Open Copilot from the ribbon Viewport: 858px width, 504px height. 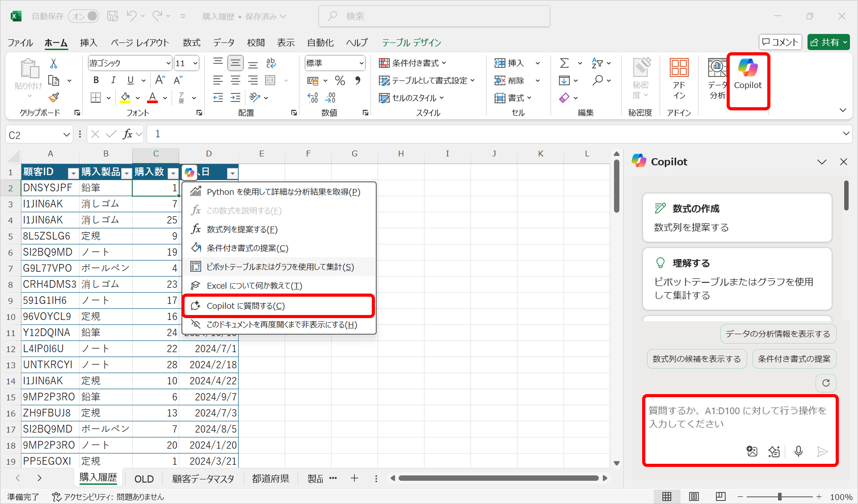click(x=748, y=75)
